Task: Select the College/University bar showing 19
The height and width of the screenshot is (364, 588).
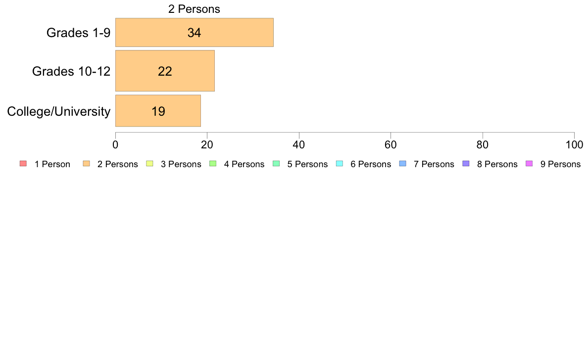Action: coord(158,111)
